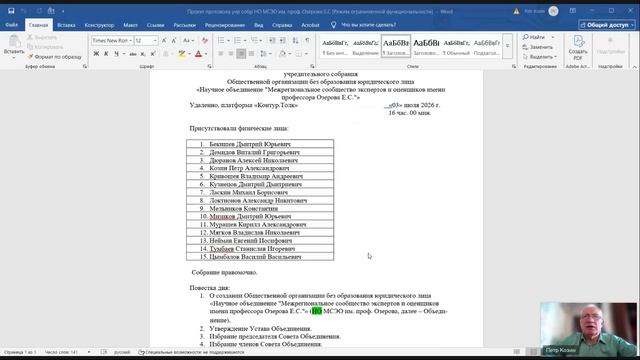Expand the Styles gallery more arrow

click(507, 46)
